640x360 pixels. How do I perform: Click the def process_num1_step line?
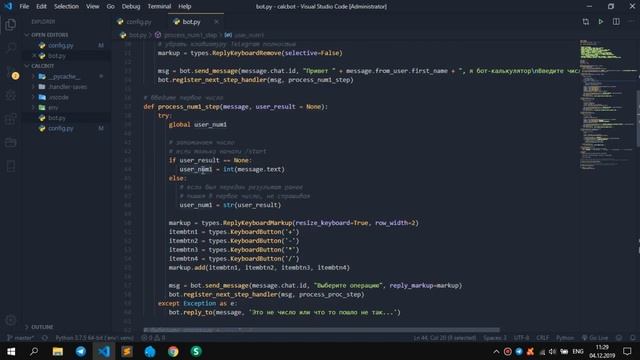[x=236, y=107]
